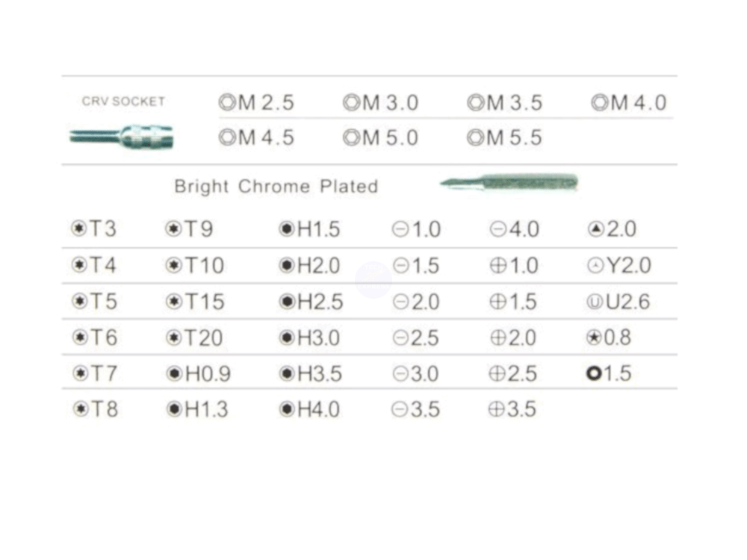The width and height of the screenshot is (747, 560).
Task: Click the socket symbol beside M 2.5
Action: pos(227,102)
